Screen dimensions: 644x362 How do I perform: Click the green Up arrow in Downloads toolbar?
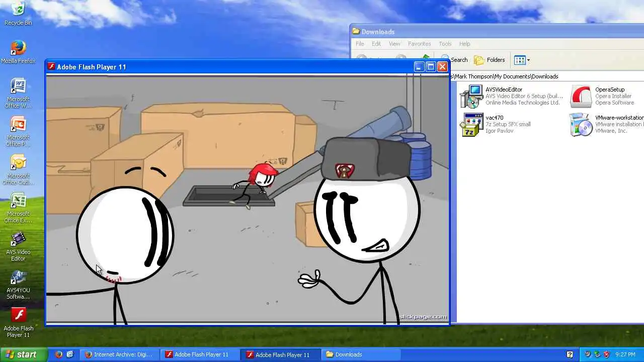426,57
